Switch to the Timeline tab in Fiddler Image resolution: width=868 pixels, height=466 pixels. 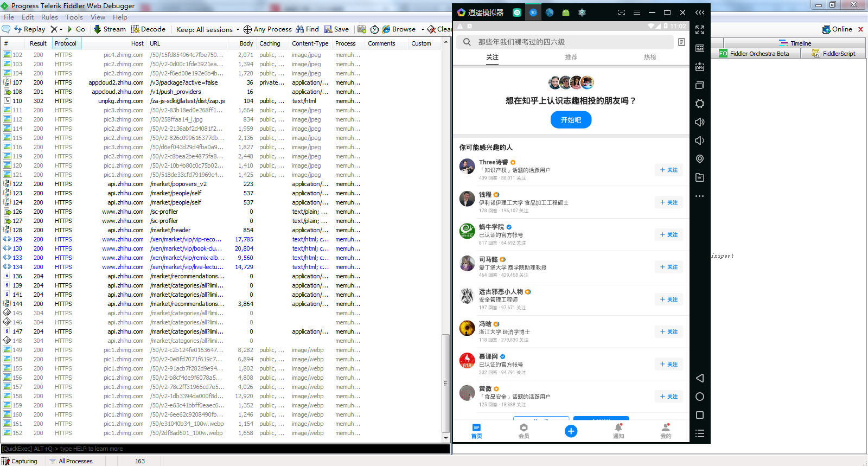[x=795, y=43]
